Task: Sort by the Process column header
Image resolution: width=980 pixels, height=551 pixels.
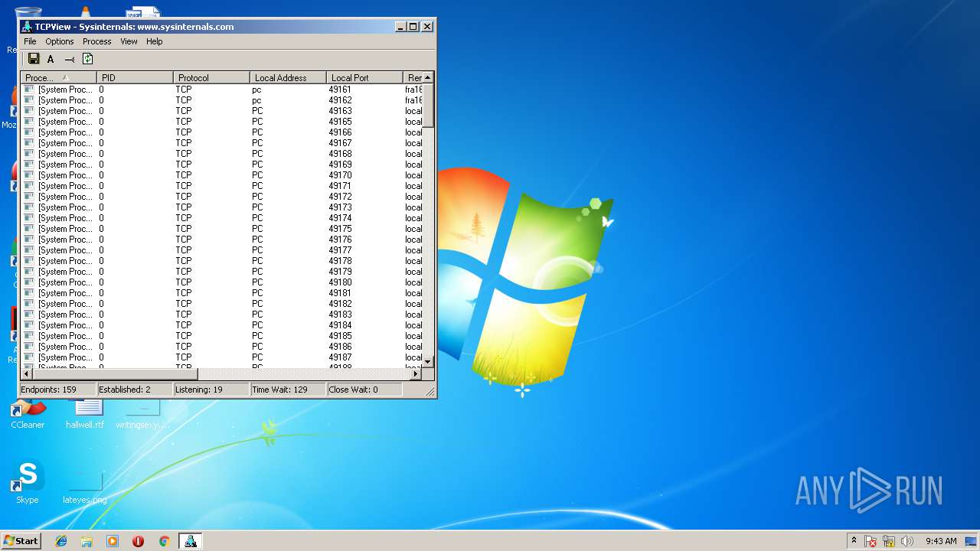Action: pos(58,77)
